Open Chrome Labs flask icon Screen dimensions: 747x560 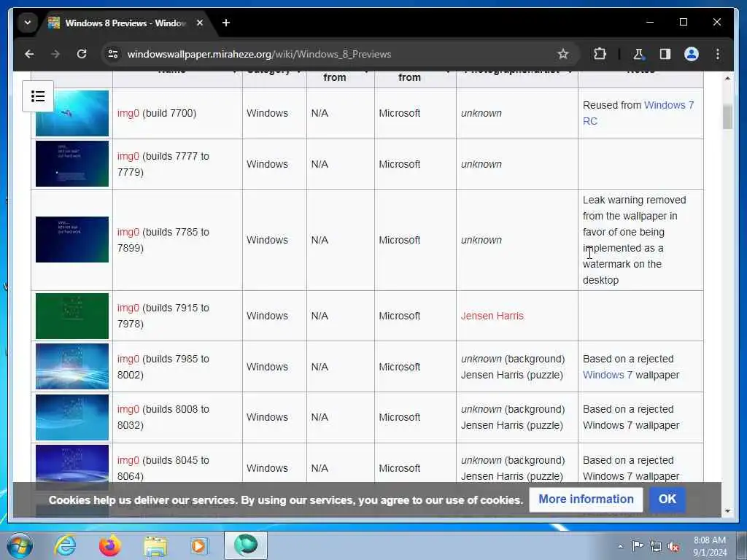(x=638, y=54)
